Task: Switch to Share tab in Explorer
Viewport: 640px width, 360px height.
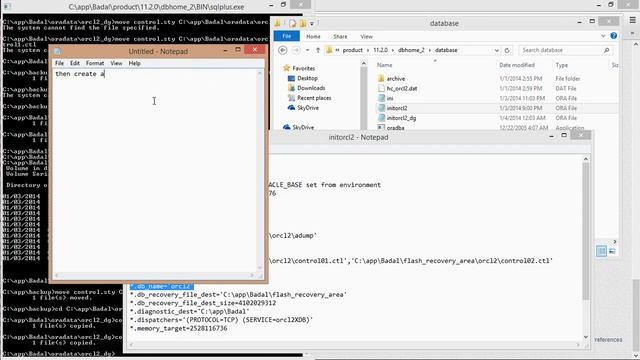Action: point(340,36)
